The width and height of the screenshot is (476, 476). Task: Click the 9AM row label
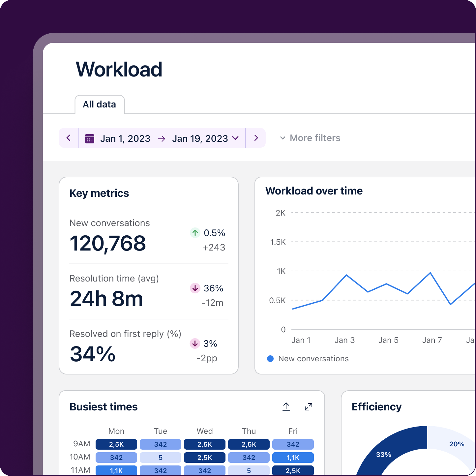click(82, 444)
